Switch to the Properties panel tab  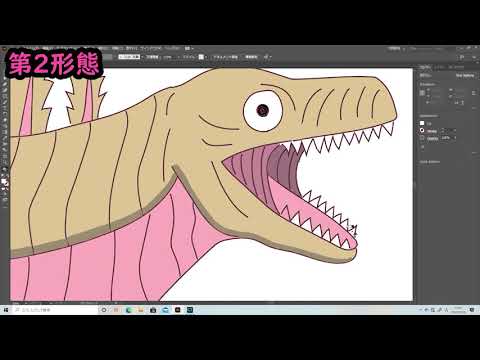point(425,67)
